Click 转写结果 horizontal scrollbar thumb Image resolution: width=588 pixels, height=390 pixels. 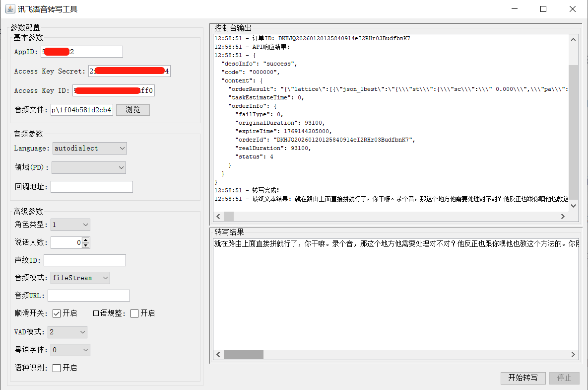tap(243, 355)
